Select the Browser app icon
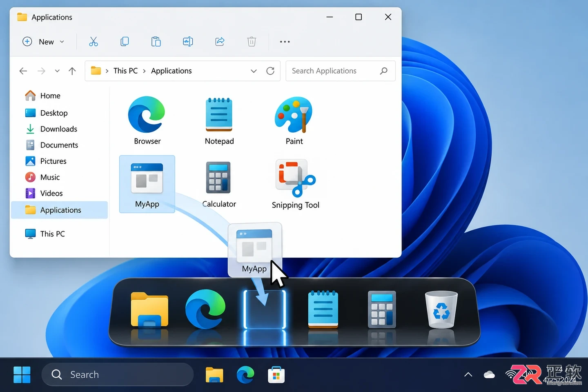 [147, 120]
